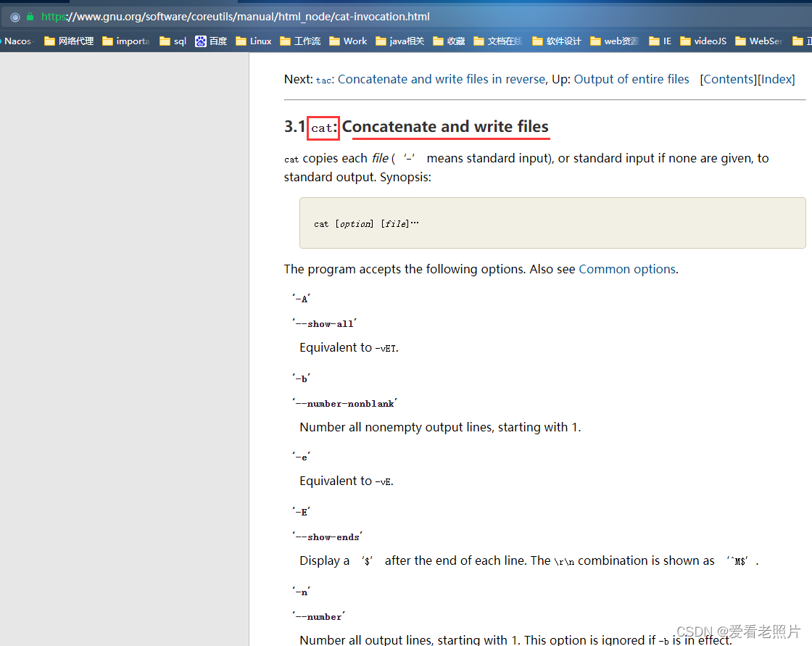Click the '--show-ends' option text
The width and height of the screenshot is (812, 646).
coord(327,537)
